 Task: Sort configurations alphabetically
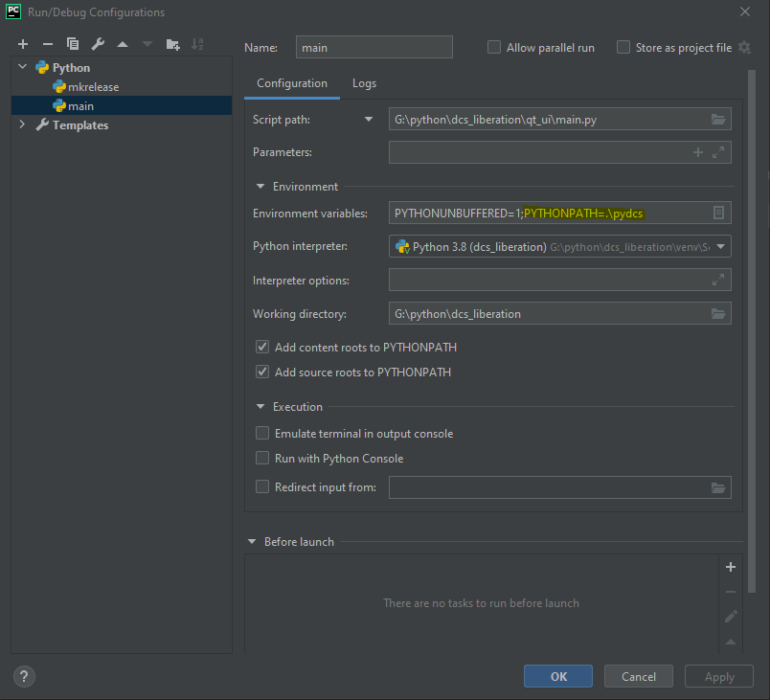[x=199, y=43]
